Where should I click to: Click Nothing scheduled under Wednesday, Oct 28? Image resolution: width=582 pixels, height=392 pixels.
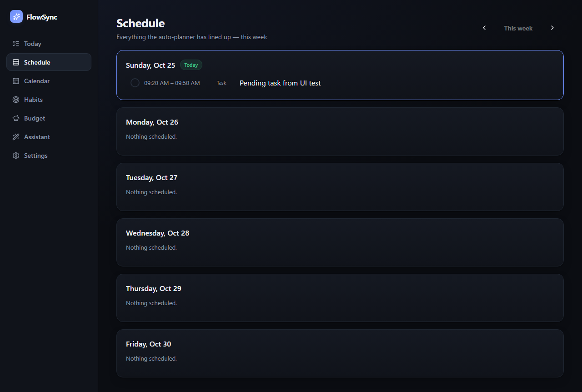pos(151,247)
